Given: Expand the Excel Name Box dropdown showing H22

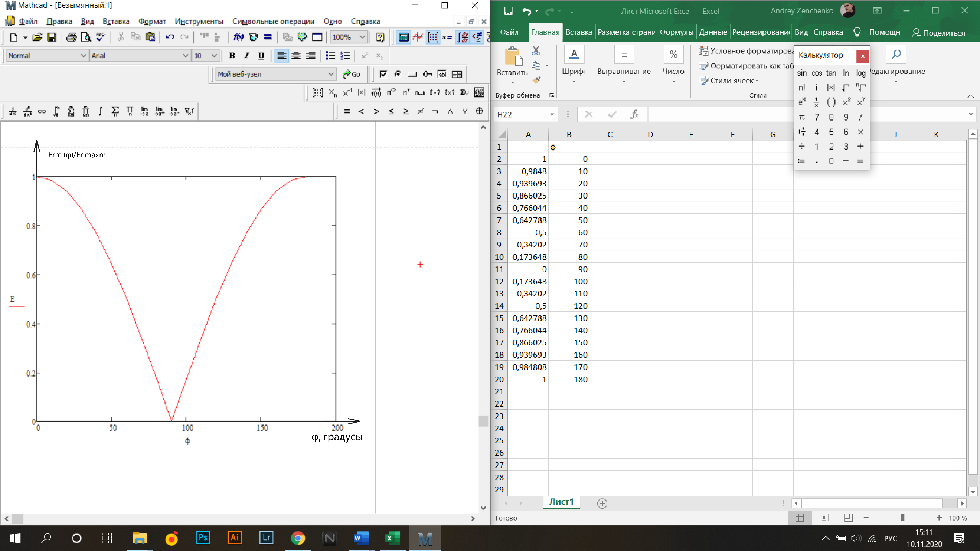Looking at the screenshot, I should click(552, 114).
